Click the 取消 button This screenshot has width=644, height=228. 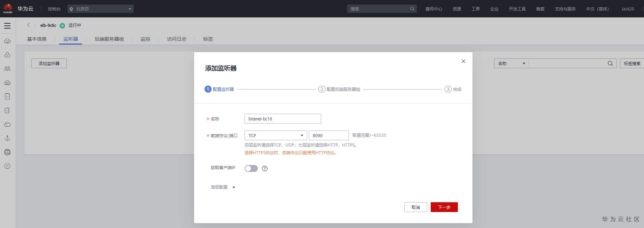coord(416,207)
